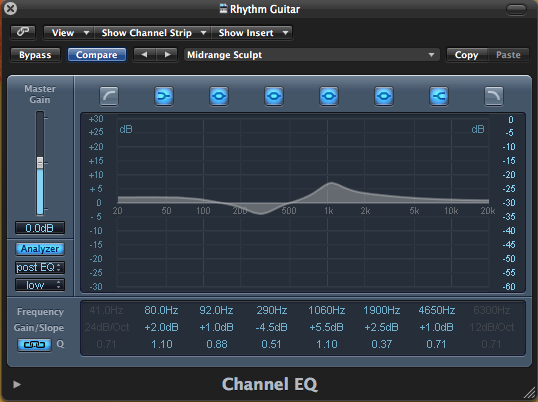
Task: Click the -4.5dB gain value
Action: (x=271, y=327)
